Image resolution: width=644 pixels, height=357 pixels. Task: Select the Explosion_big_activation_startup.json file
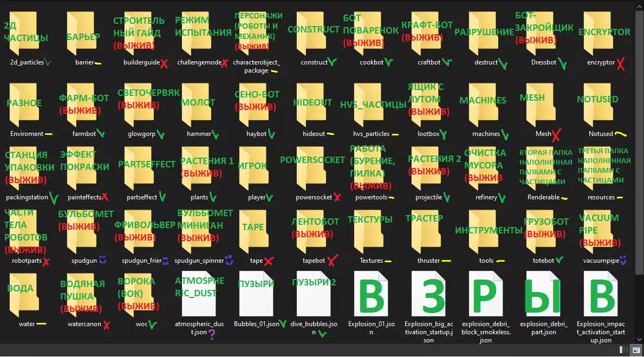[429, 294]
